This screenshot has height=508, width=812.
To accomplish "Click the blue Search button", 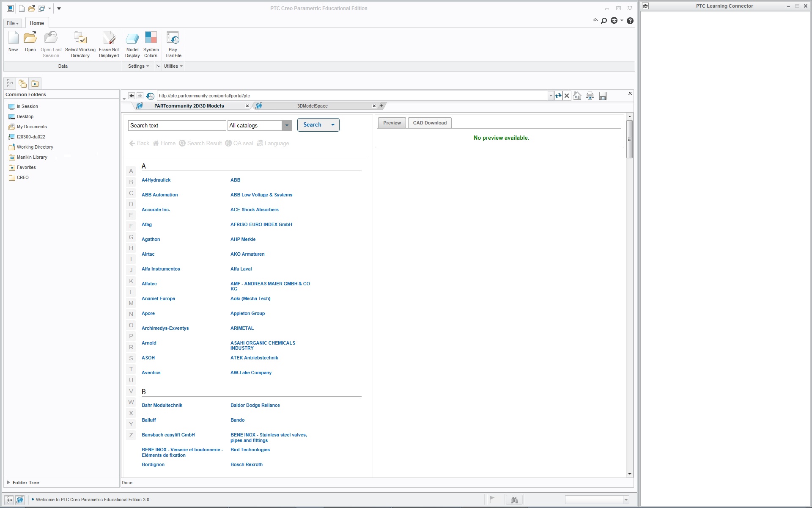I will pos(313,125).
